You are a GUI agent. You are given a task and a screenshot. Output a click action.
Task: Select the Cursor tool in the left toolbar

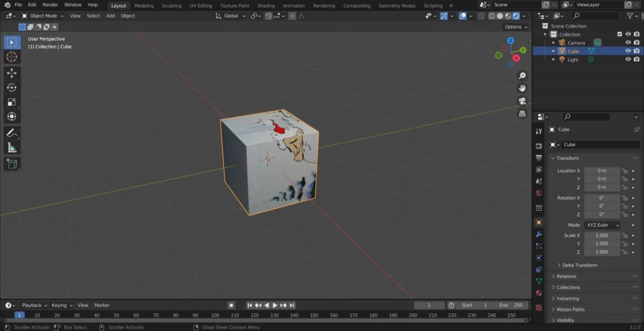coord(12,57)
